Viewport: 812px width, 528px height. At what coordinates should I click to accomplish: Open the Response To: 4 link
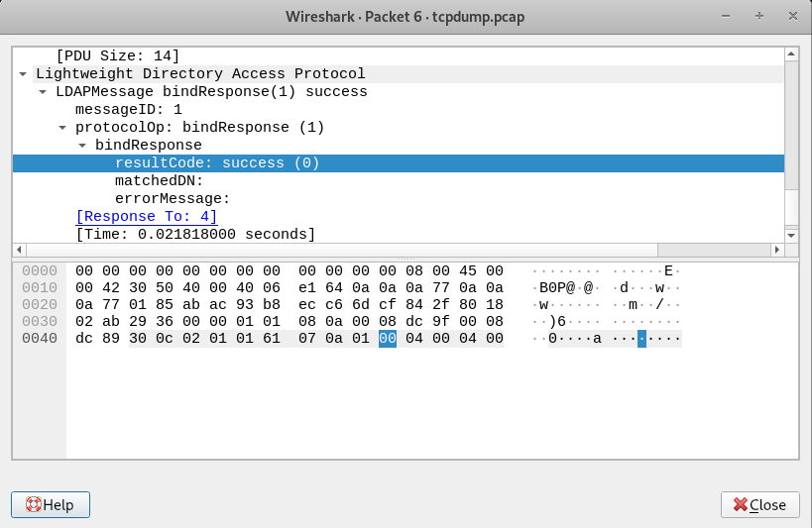pos(147,216)
